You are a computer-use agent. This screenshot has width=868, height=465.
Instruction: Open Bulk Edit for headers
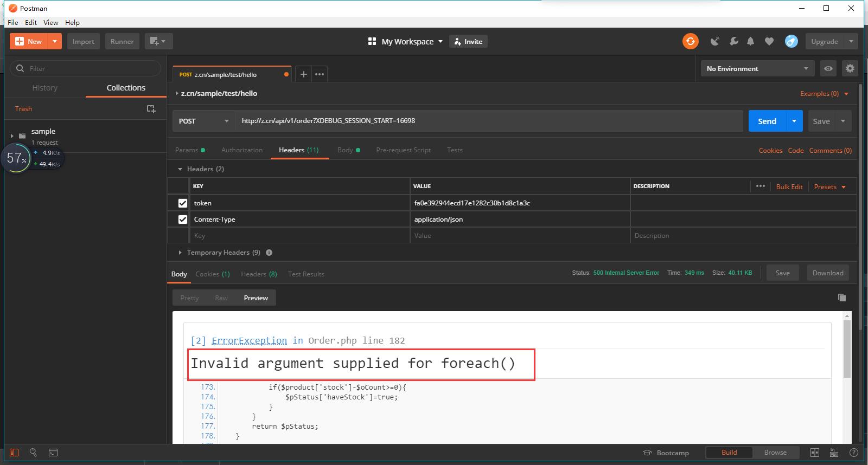tap(789, 186)
